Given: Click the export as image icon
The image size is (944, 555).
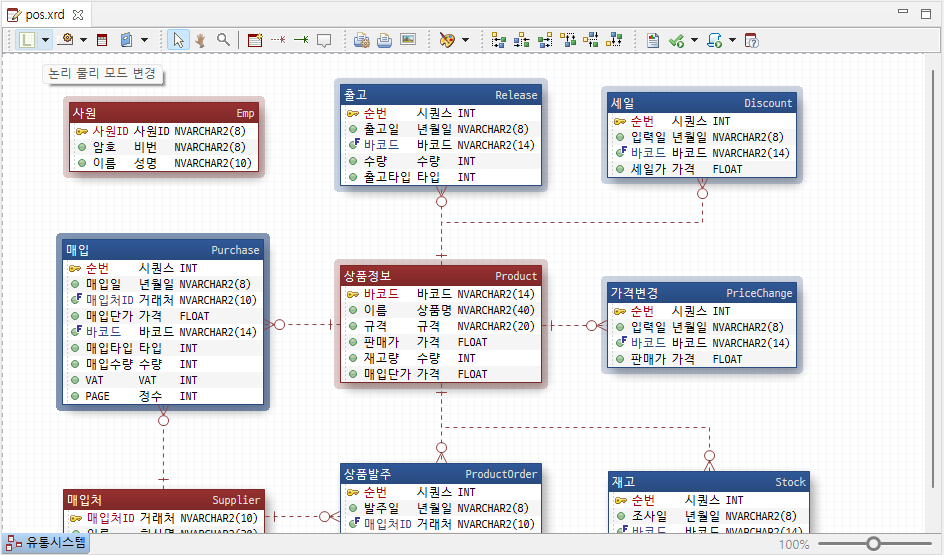Looking at the screenshot, I should 408,40.
